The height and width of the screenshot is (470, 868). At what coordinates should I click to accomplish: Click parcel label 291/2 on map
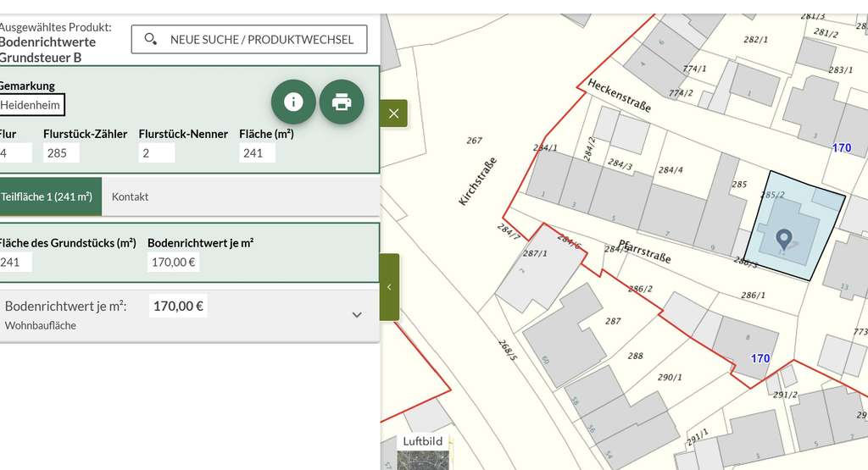(x=786, y=395)
